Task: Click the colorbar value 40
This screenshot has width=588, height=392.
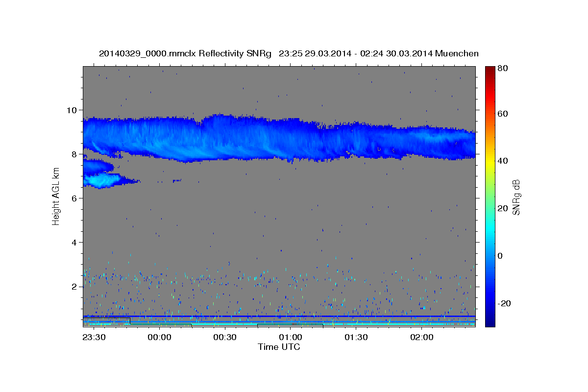Action: pyautogui.click(x=503, y=161)
